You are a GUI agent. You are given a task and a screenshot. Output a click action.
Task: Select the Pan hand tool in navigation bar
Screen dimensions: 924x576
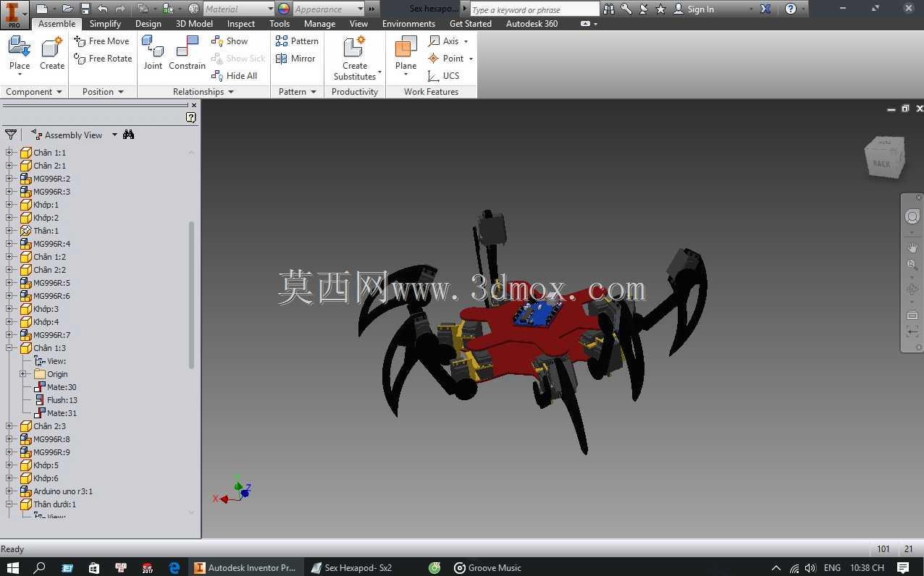[x=912, y=247]
